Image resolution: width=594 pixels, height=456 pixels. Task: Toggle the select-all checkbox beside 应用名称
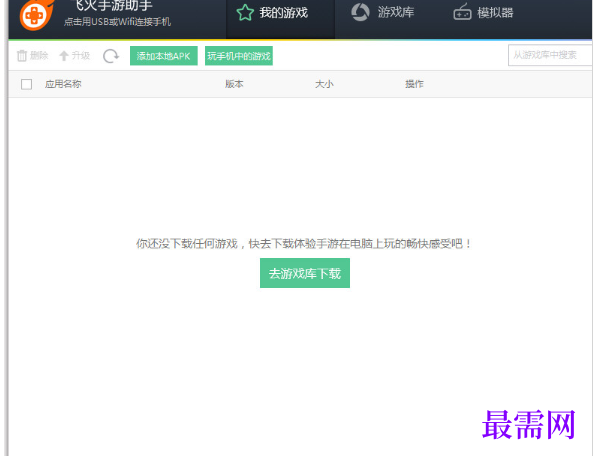(x=27, y=84)
